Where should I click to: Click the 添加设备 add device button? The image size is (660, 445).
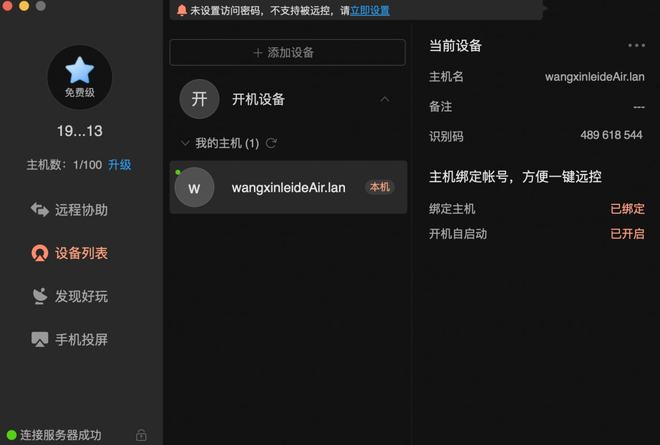pos(287,52)
